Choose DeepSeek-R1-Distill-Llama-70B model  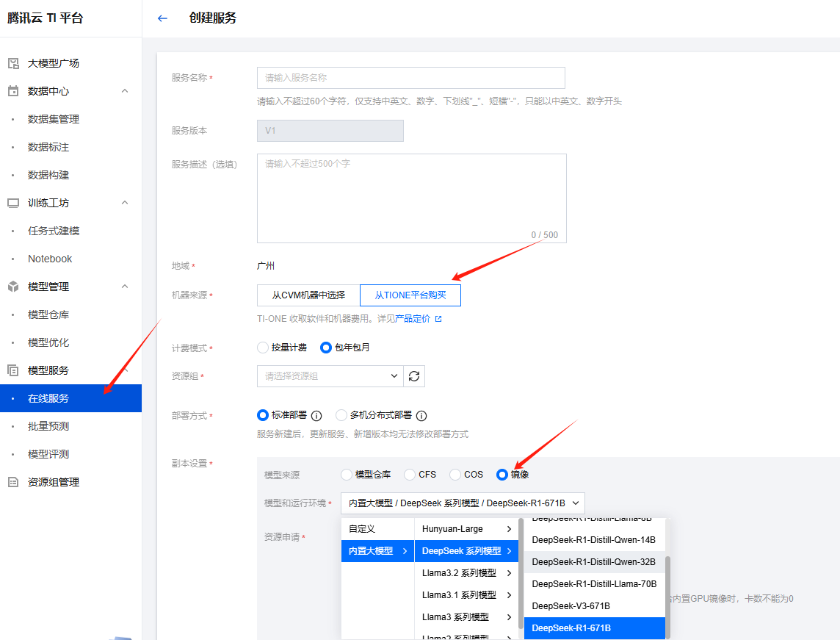594,583
